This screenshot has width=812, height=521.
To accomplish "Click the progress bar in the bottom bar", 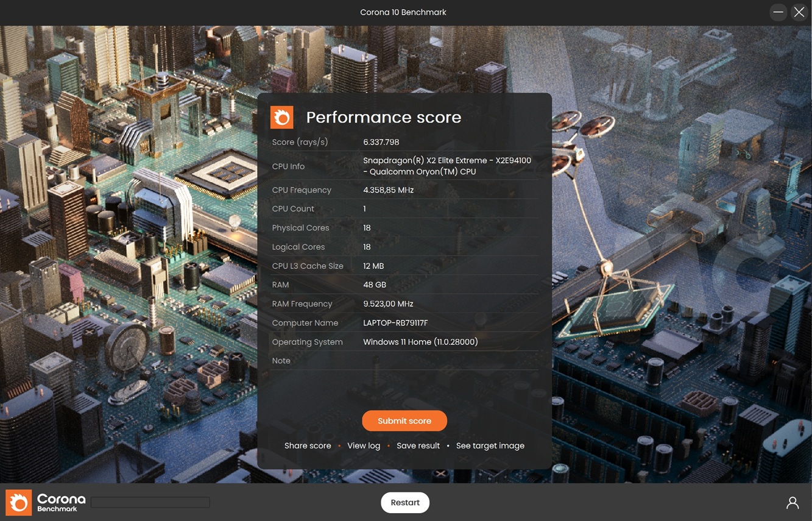I will pyautogui.click(x=150, y=502).
